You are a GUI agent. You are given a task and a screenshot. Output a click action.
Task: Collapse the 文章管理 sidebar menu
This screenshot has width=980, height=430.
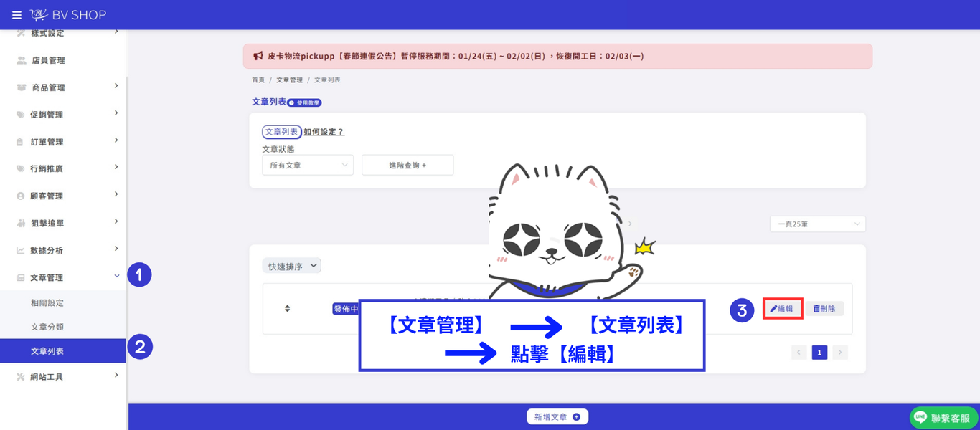(63, 277)
